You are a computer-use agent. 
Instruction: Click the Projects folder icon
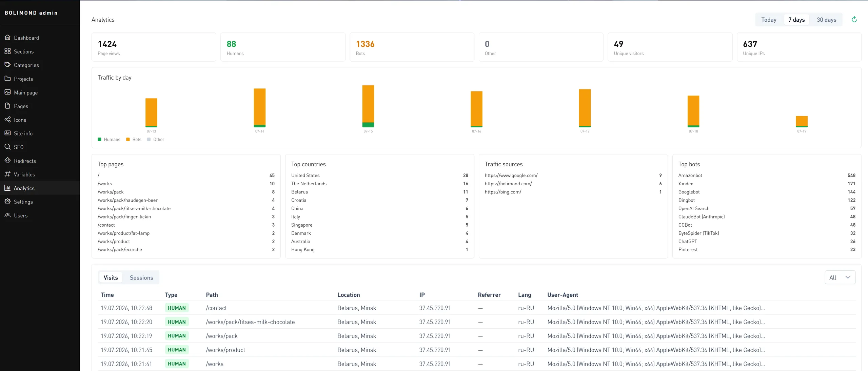(x=7, y=79)
